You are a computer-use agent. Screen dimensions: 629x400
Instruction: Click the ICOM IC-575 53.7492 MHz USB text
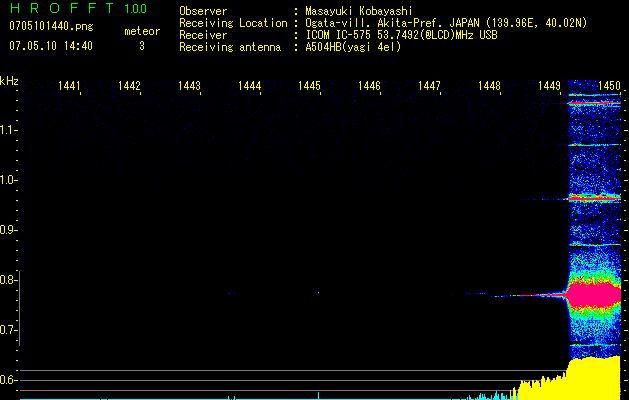pyautogui.click(x=401, y=35)
